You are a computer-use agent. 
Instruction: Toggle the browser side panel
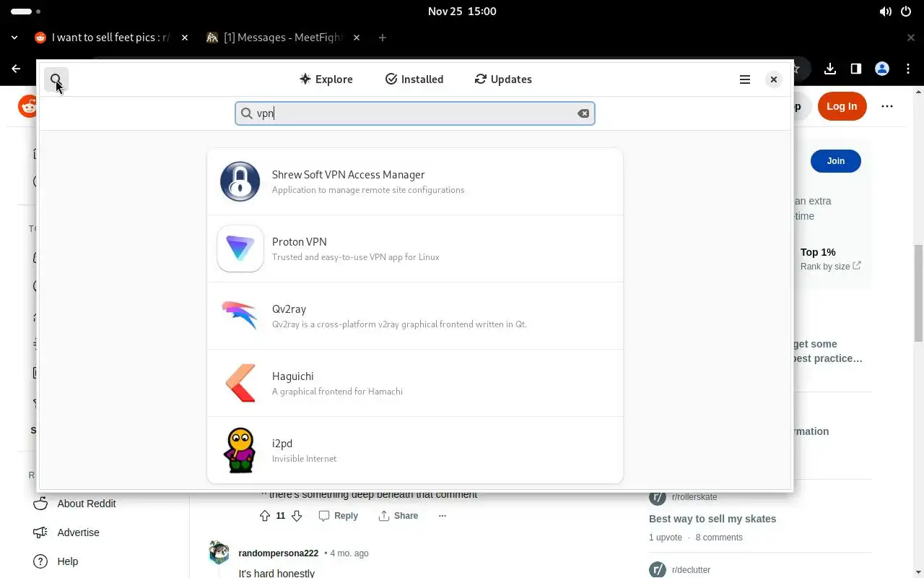point(856,69)
